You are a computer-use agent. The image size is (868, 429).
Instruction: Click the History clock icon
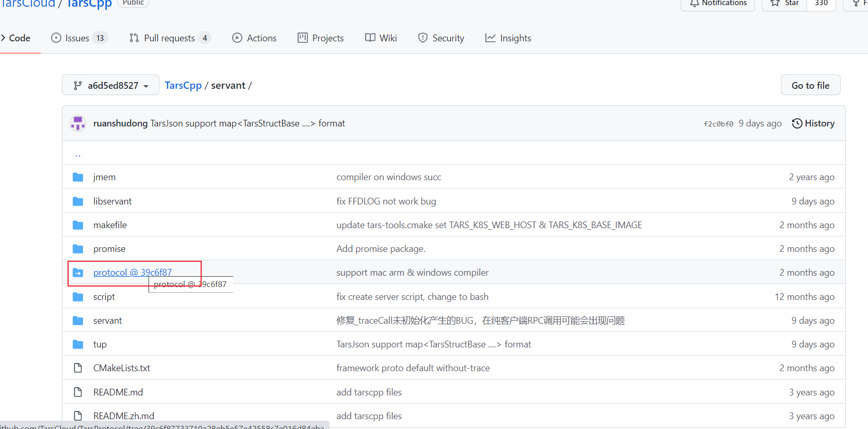[x=797, y=123]
